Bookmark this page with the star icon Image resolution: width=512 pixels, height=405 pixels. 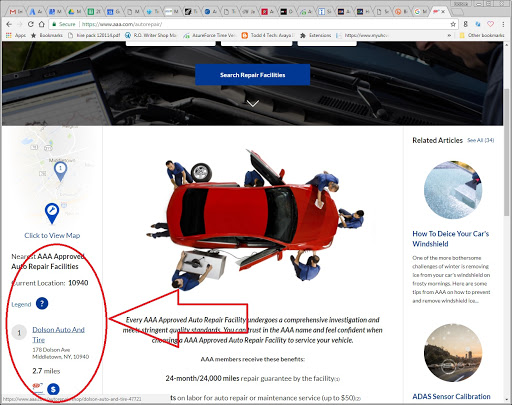point(453,24)
